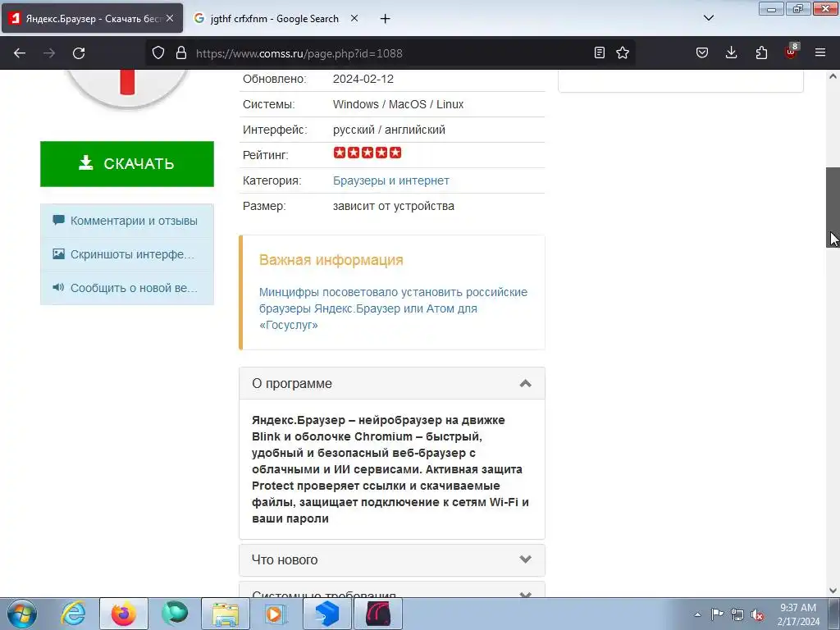
Task: Open the media player taskbar icon
Action: [x=276, y=614]
